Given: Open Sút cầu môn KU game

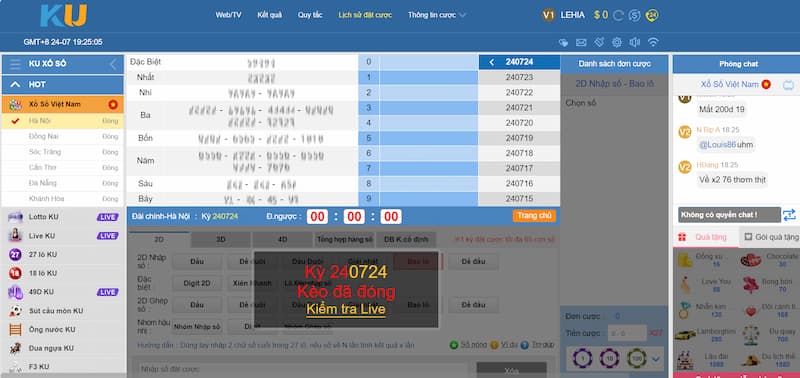Looking at the screenshot, I should pos(63,311).
